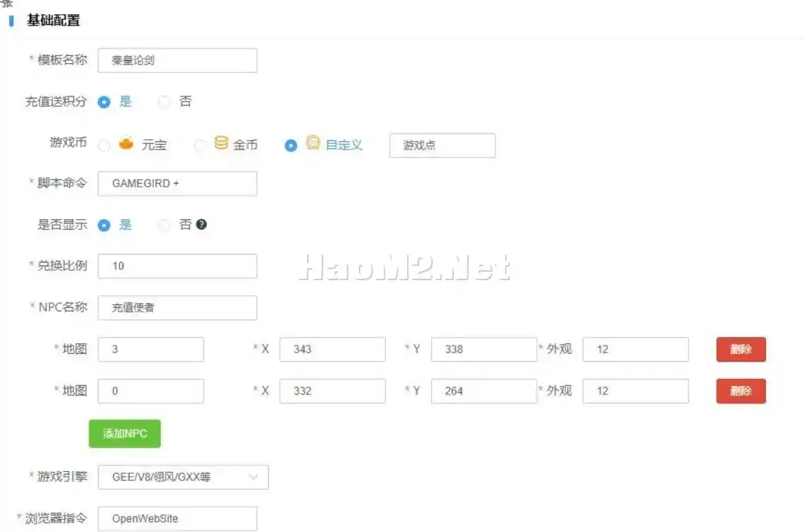Delete the NPC row with map 3
805x532 pixels.
pos(741,349)
